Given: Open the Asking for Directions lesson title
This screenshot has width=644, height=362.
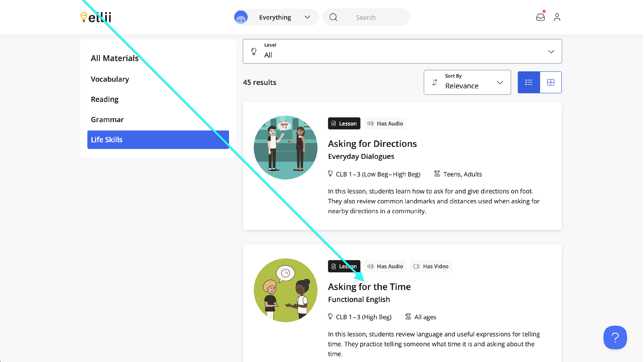Looking at the screenshot, I should (x=372, y=144).
